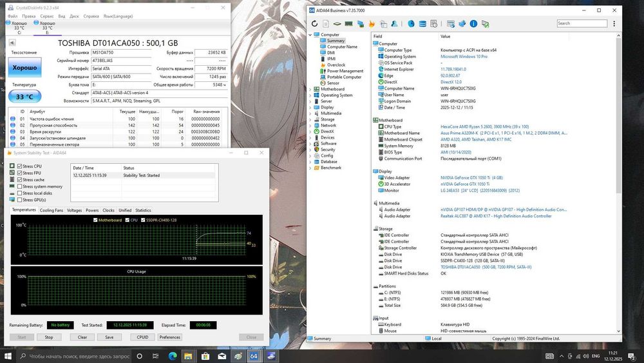Click the remote connection icon after info icon
Screen dimensions: 644x363
click(485, 24)
